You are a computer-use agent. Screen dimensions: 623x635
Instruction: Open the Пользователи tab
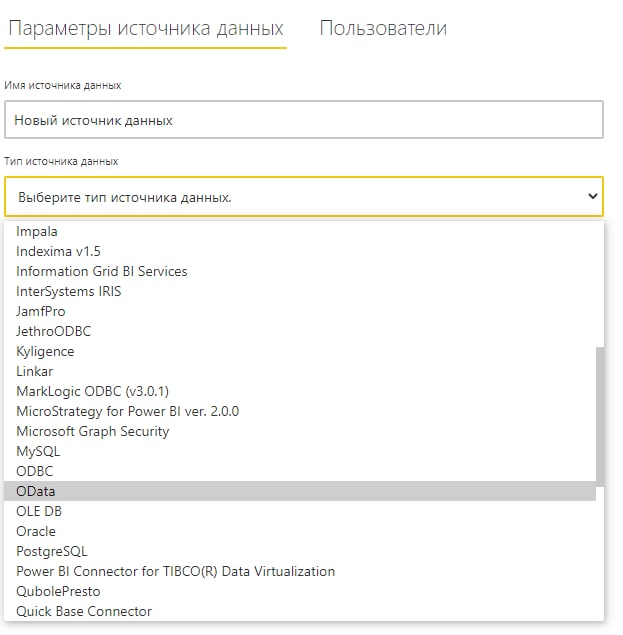(x=383, y=28)
